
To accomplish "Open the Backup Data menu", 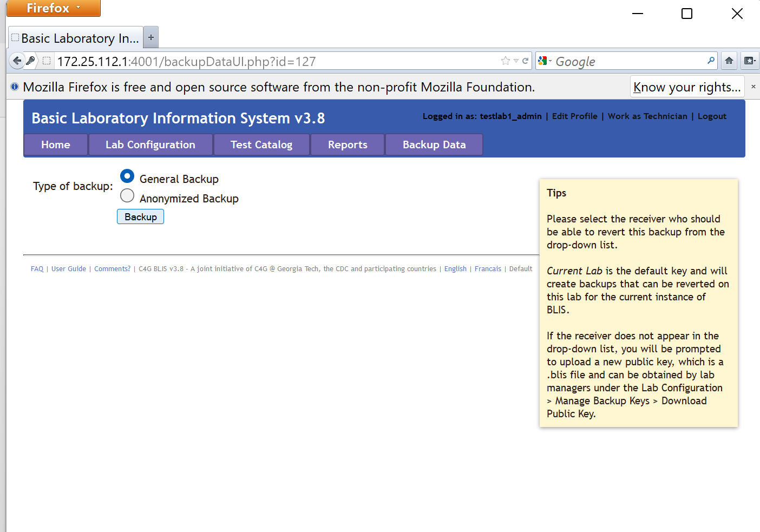I will pyautogui.click(x=434, y=145).
